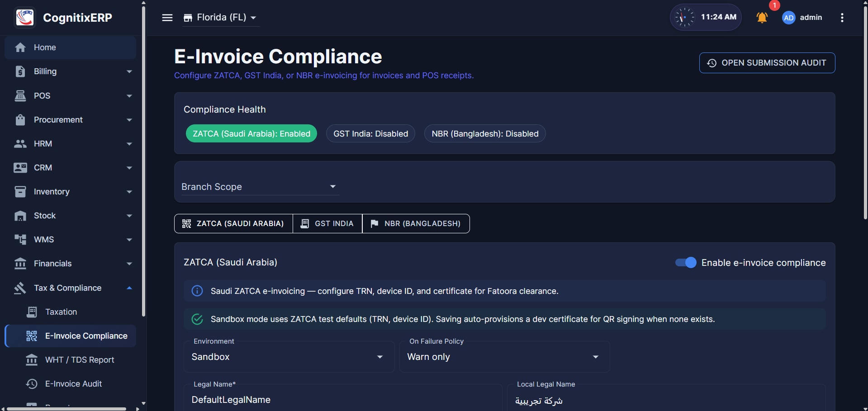Click the Inventory box icon
Viewport: 868px width, 411px height.
pos(20,192)
